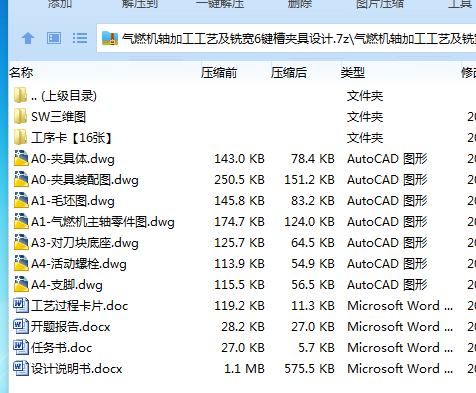This screenshot has width=476, height=393.
Task: Click the 任务书.doc Word icon
Action: click(x=21, y=347)
